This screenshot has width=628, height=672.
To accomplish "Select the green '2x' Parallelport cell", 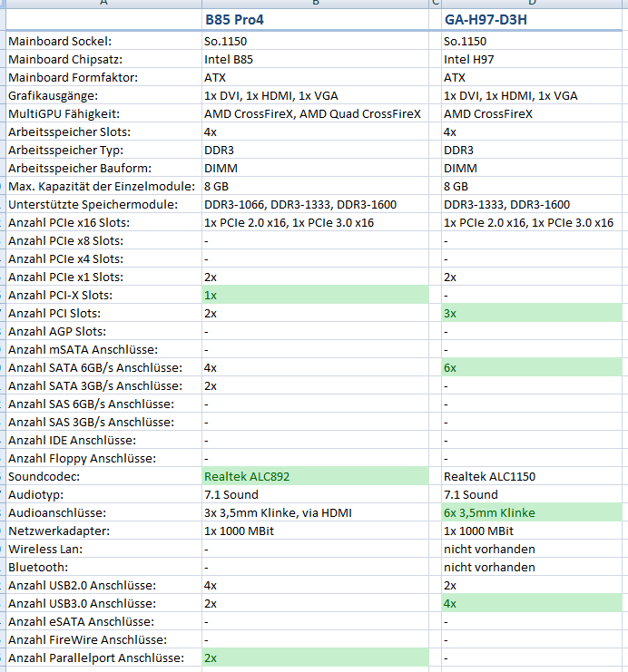I will [x=315, y=657].
